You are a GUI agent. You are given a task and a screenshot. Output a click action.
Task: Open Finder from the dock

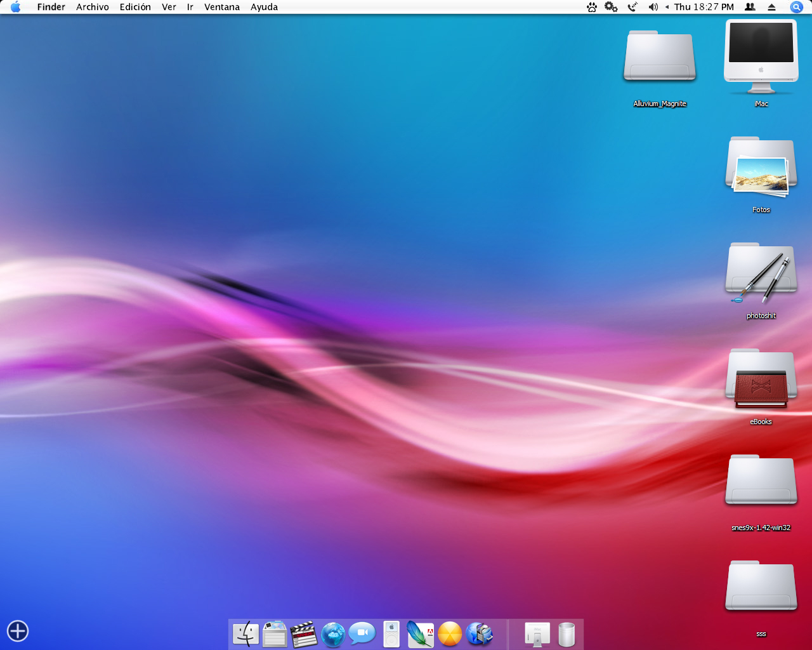coord(246,633)
